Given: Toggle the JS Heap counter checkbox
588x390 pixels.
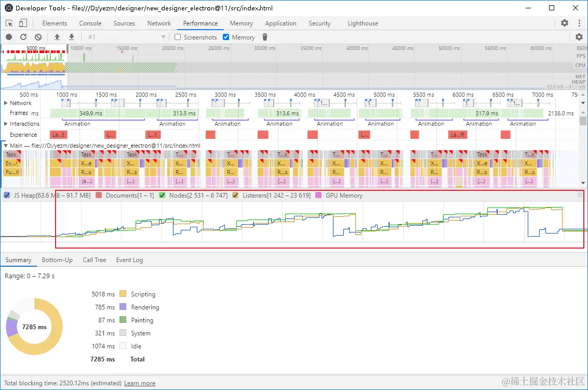Looking at the screenshot, I should coord(7,196).
